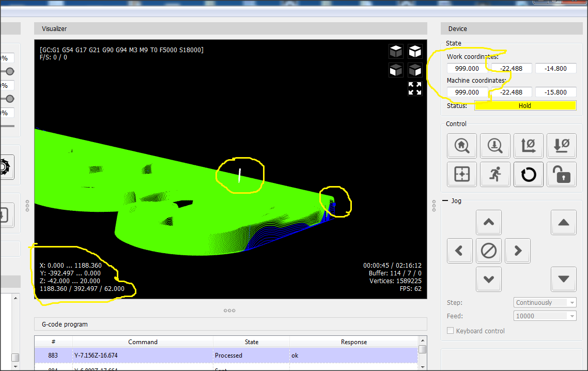588x371 pixels.
Task: Open the Step dropdown showing Continuously
Action: click(545, 303)
